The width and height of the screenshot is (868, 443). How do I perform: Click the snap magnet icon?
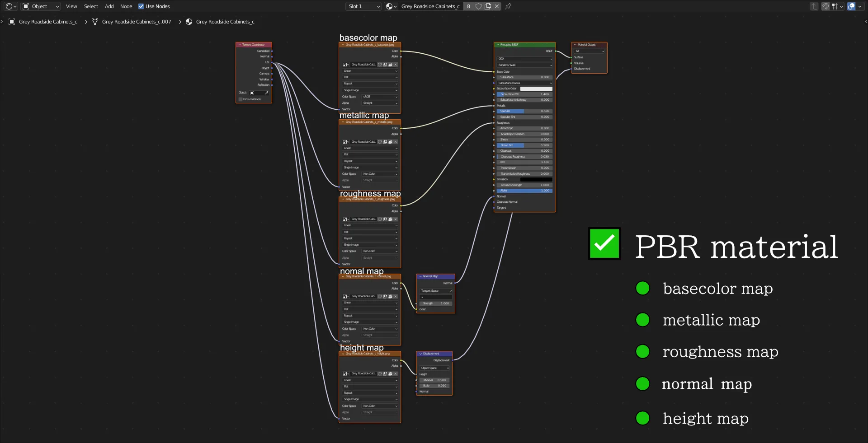click(826, 6)
